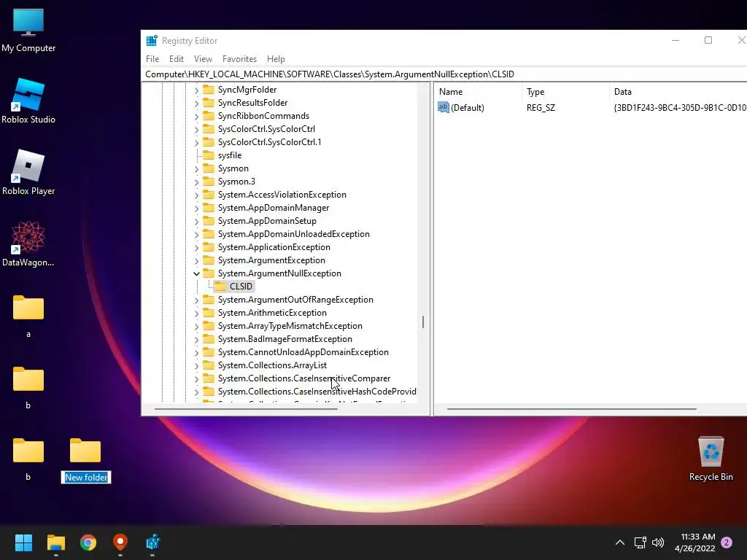
Task: Click the Registry Editor taskbar icon
Action: click(x=153, y=542)
